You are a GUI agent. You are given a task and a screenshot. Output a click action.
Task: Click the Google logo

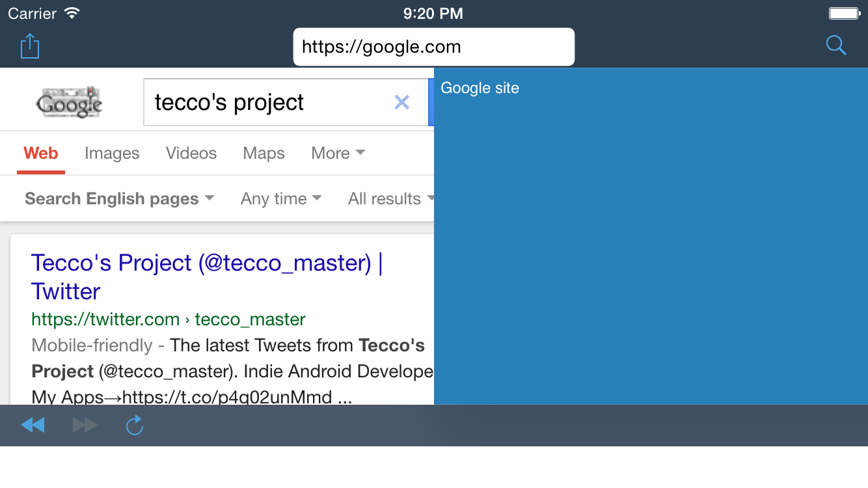tap(70, 103)
